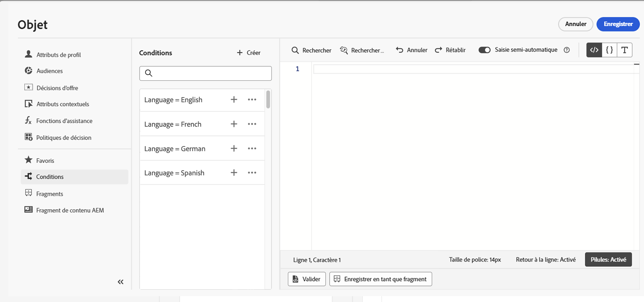
Task: Toggle Retour à la ligne setting
Action: pyautogui.click(x=546, y=260)
